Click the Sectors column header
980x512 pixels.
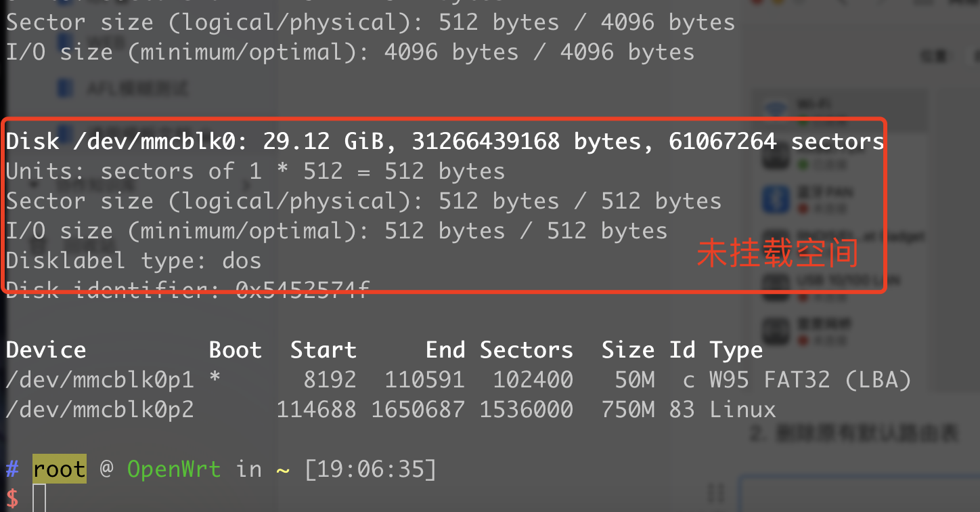[x=527, y=350]
